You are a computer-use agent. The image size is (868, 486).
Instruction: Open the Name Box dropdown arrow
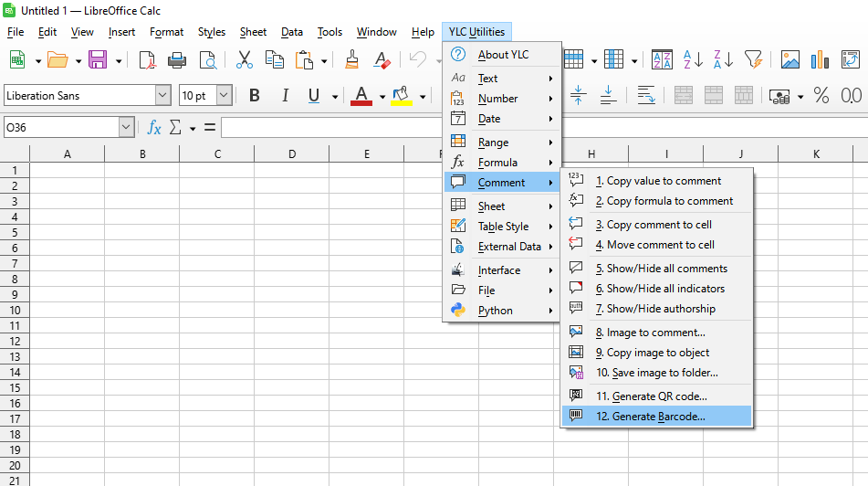pos(126,128)
